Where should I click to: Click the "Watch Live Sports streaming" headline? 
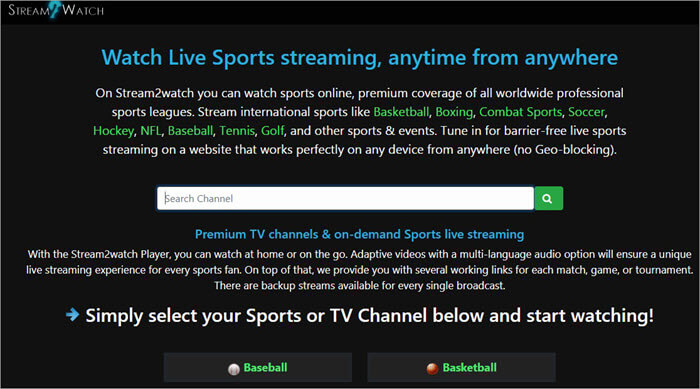pos(359,58)
